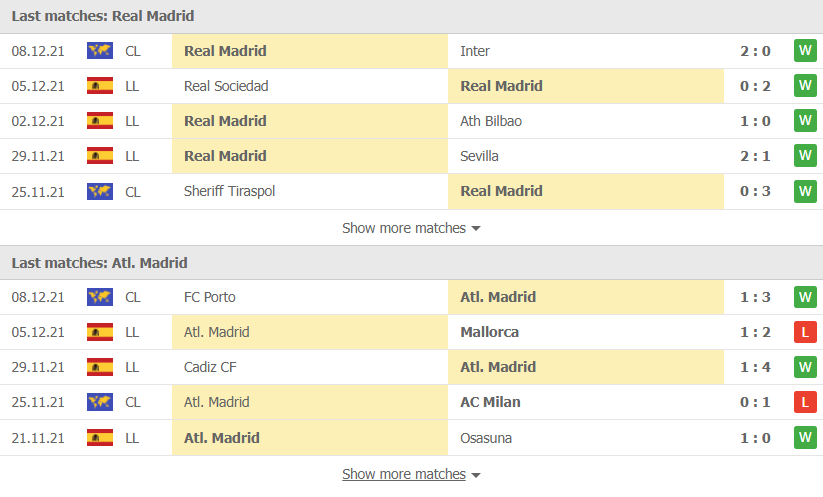Click the Last matches: Atl. Madrid header
Viewport: 823px width, 497px height.
click(99, 262)
